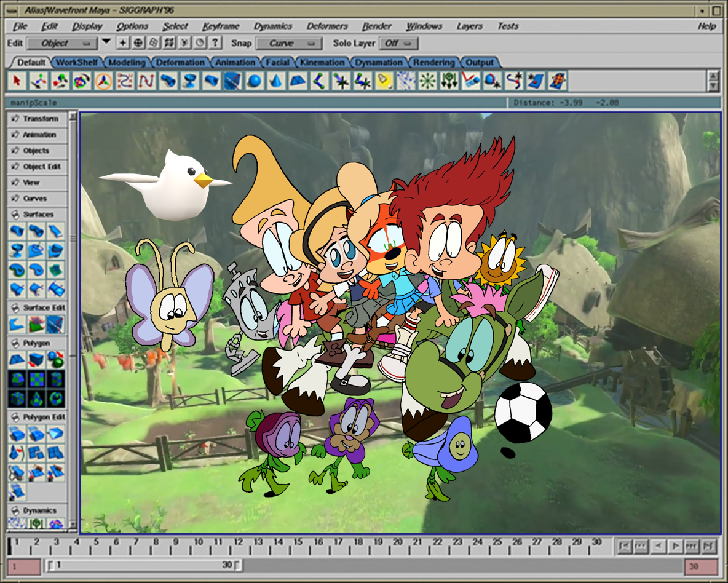Click the plus icon in the Edit toolbar
Image resolution: width=728 pixels, height=583 pixels.
122,43
